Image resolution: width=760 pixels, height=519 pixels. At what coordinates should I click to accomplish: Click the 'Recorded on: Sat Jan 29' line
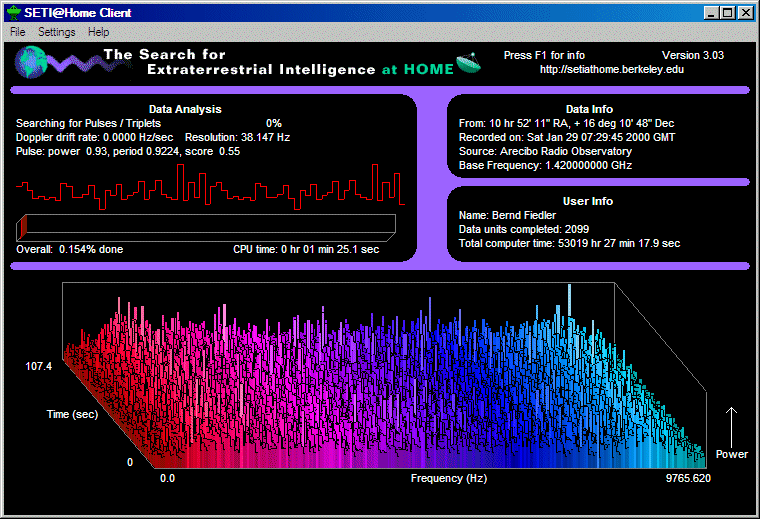(567, 138)
